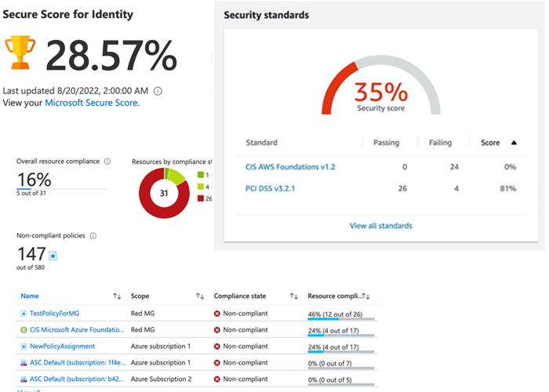Click the green CIS Microsoft Azure initiative icon

click(x=24, y=329)
